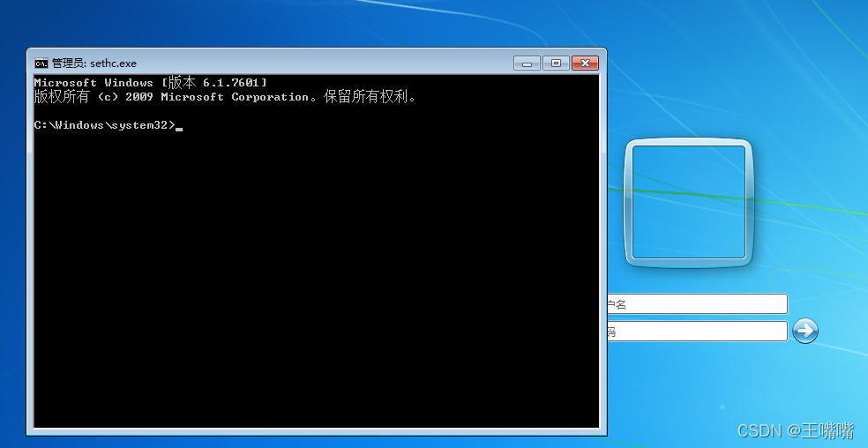Click the password input field on login screen
This screenshot has height=448, width=868.
(697, 332)
